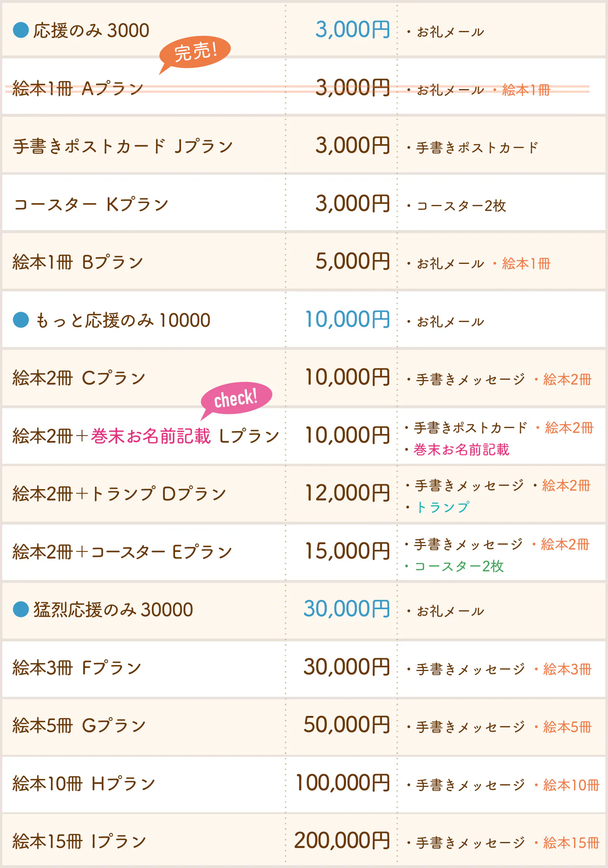Image resolution: width=608 pixels, height=868 pixels.
Task: Click the blue dot beside もっと応援のみ 10000
Action: point(21,320)
